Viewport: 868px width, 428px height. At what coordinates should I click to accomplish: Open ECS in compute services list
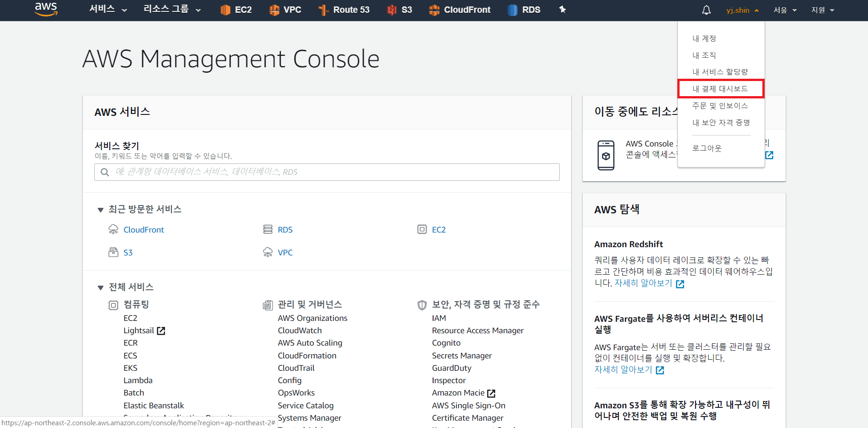(x=130, y=356)
